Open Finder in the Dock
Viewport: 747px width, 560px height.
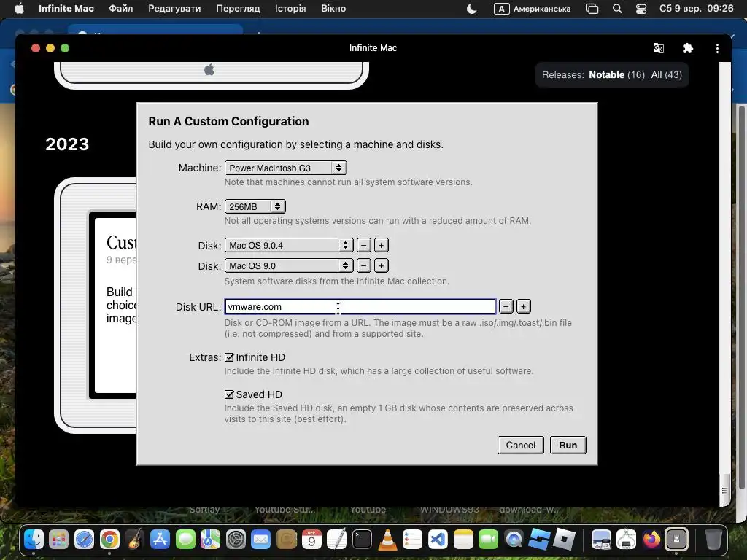pyautogui.click(x=34, y=540)
